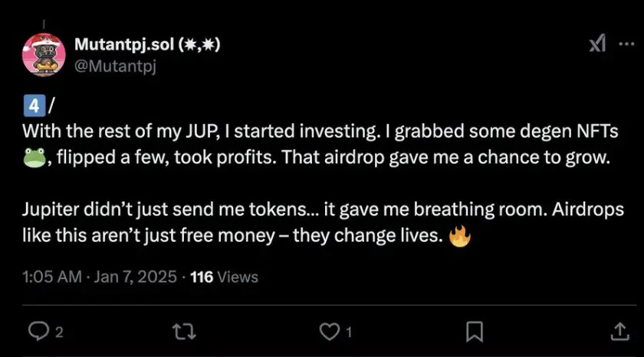View the 116 Views analytics

(x=224, y=277)
